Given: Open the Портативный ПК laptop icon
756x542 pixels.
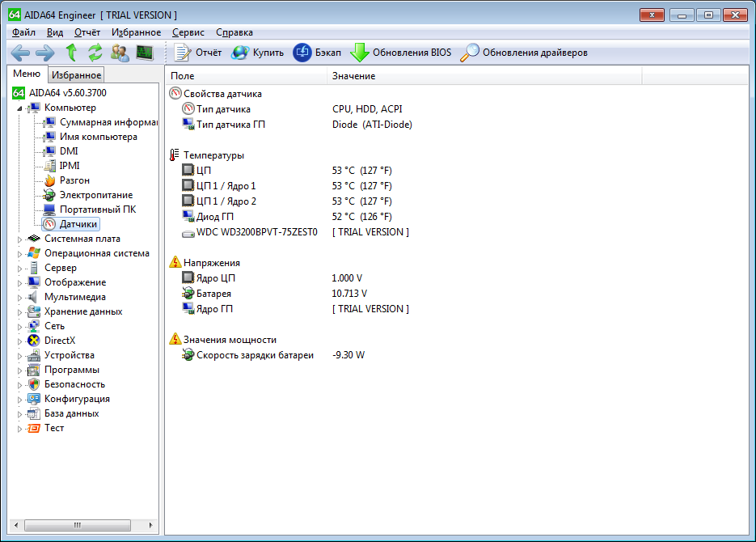Looking at the screenshot, I should pyautogui.click(x=49, y=210).
